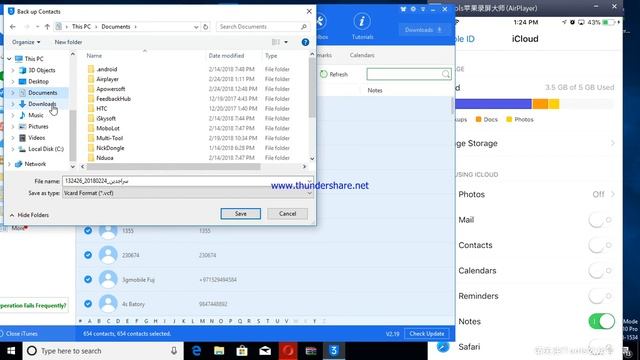Select Desktop in navigation tree
The image size is (640, 360).
(38, 81)
